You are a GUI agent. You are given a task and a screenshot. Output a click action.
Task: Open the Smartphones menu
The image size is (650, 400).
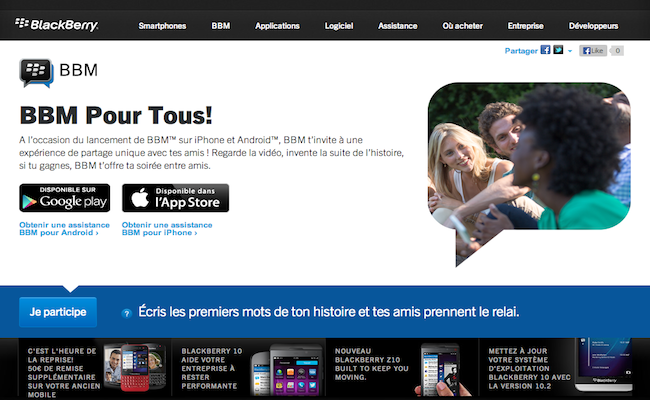coord(162,26)
